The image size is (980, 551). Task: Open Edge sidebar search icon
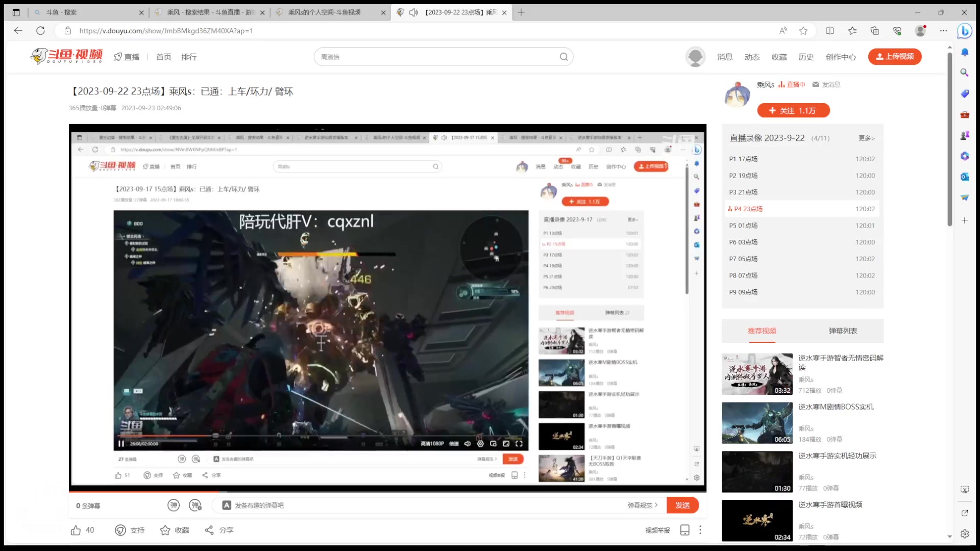[964, 72]
